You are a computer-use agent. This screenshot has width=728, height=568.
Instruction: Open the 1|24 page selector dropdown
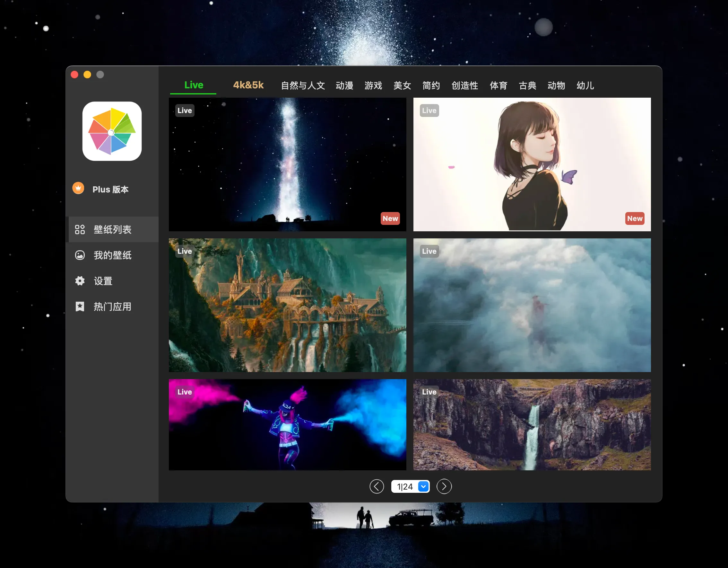point(423,486)
